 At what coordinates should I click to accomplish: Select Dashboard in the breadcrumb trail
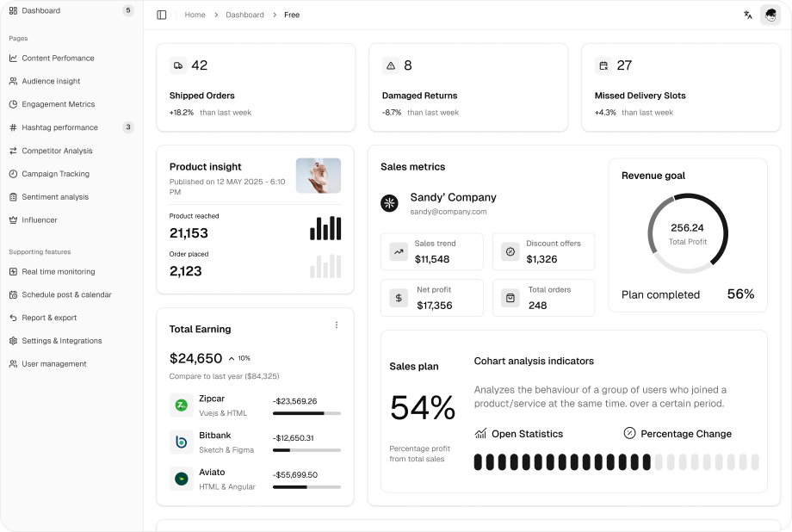[x=244, y=15]
